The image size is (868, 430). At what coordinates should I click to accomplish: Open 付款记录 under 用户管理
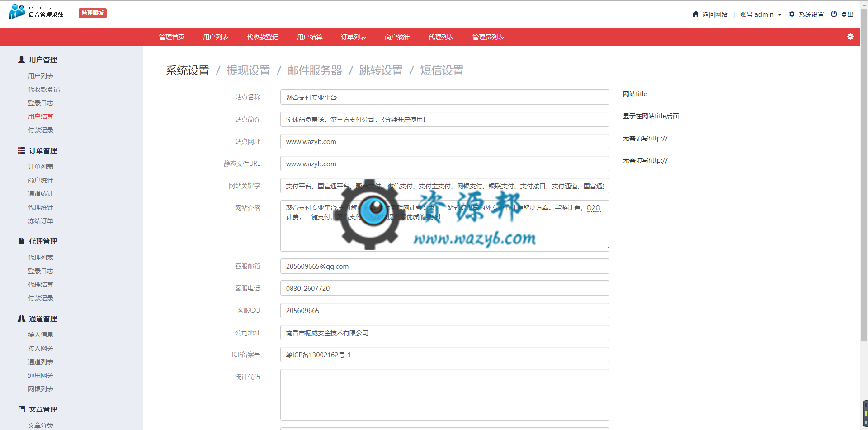click(41, 130)
